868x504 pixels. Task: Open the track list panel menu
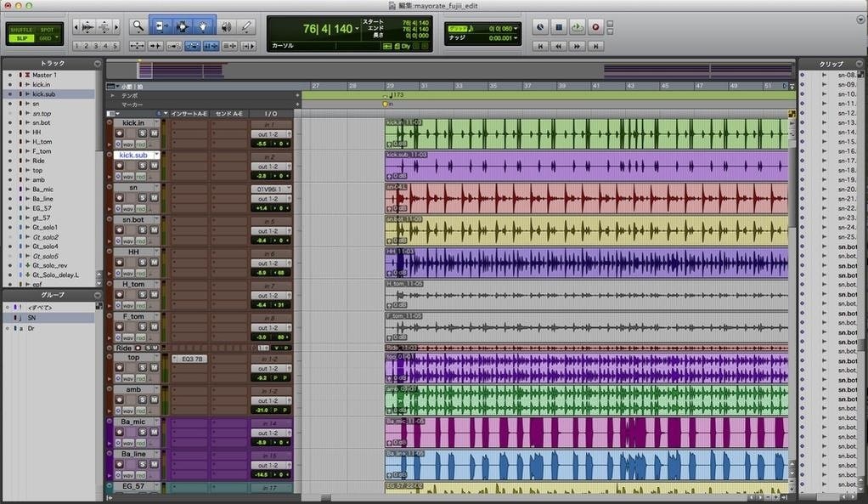pyautogui.click(x=97, y=64)
